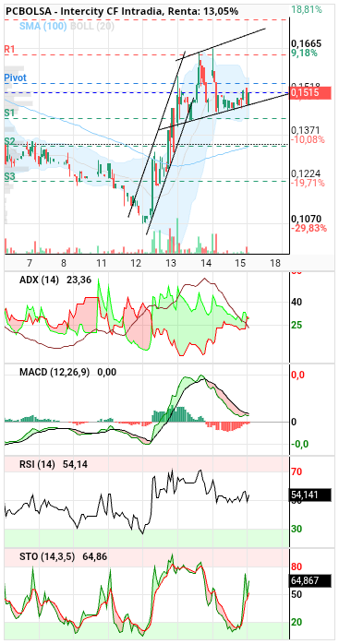Viewport: 339px width, 644px height.
Task: Click the 'ADX (14)' indicator title
Action: [x=39, y=280]
